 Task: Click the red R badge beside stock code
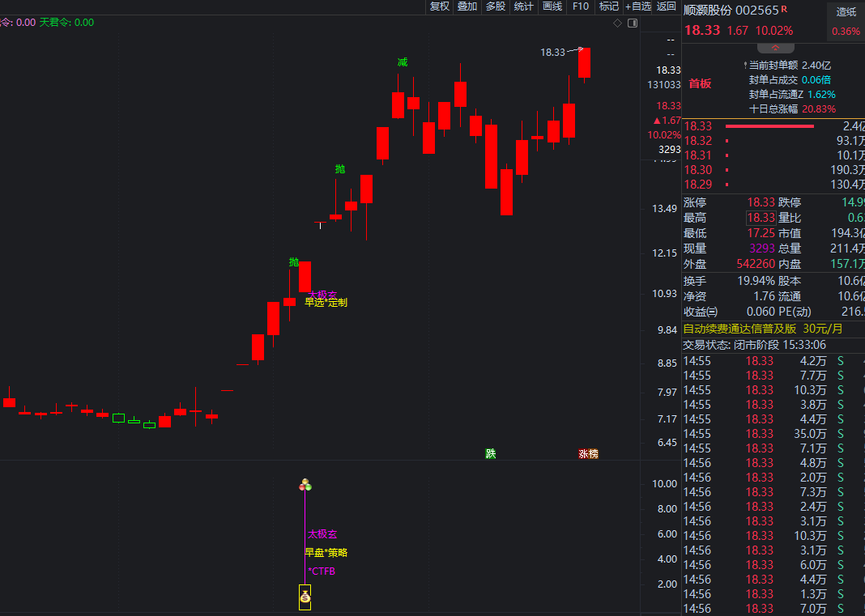point(784,10)
